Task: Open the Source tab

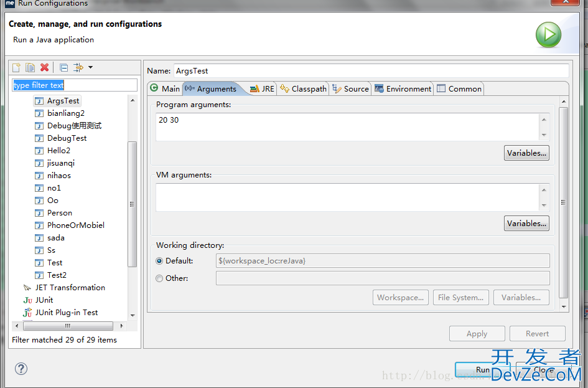Action: coord(350,88)
